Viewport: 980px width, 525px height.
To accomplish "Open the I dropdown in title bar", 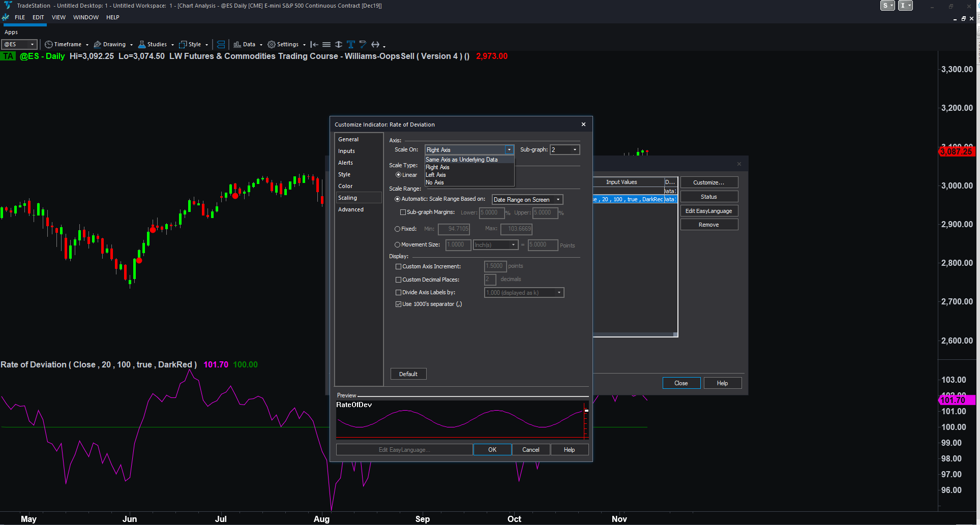I will (905, 6).
